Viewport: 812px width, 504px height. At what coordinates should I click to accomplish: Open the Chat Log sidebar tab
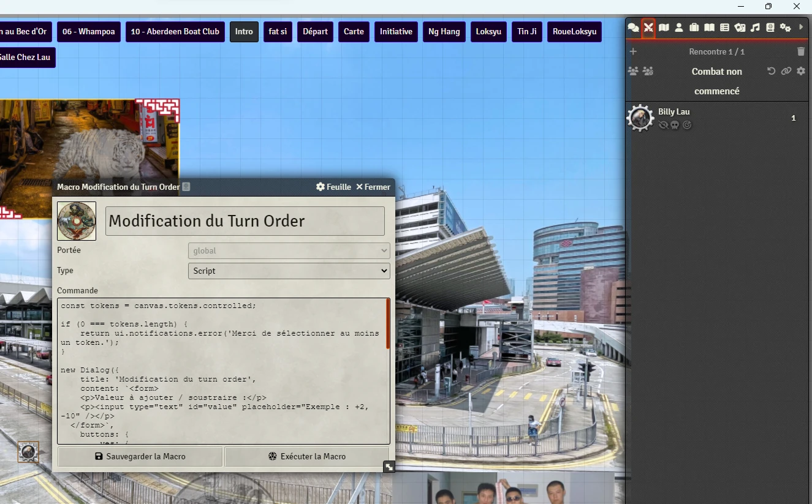633,28
